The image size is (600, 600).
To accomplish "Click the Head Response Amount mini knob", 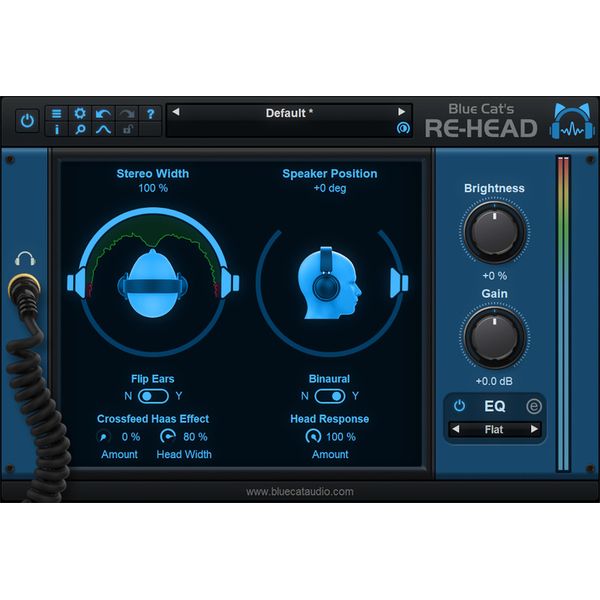I will 313,436.
